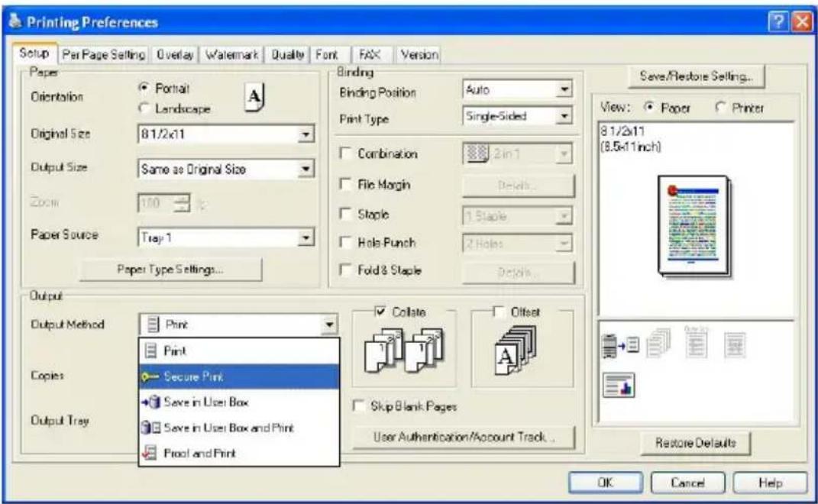
Task: Click the OK button
Action: [x=605, y=483]
